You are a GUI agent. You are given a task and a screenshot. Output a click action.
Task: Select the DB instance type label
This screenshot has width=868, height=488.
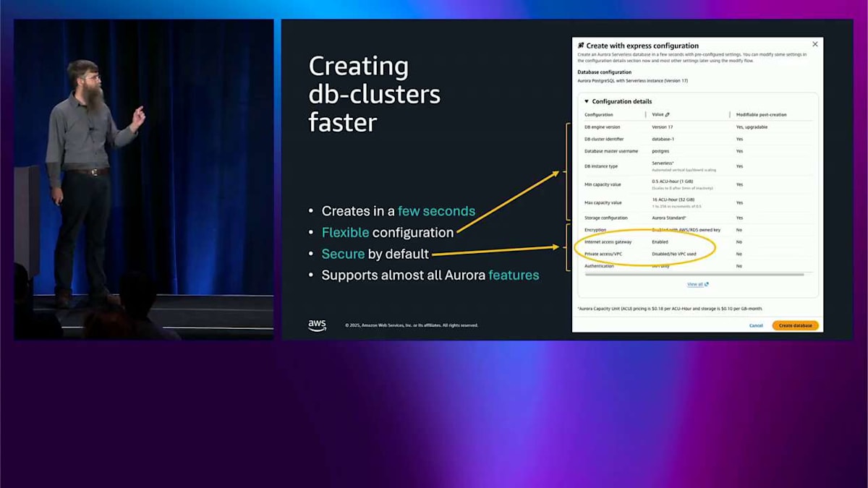pyautogui.click(x=601, y=166)
